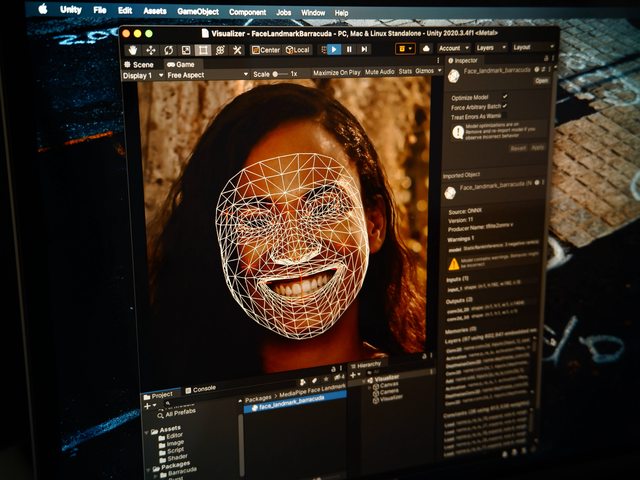The image size is (640, 480).
Task: Click the Revert button
Action: (x=518, y=148)
